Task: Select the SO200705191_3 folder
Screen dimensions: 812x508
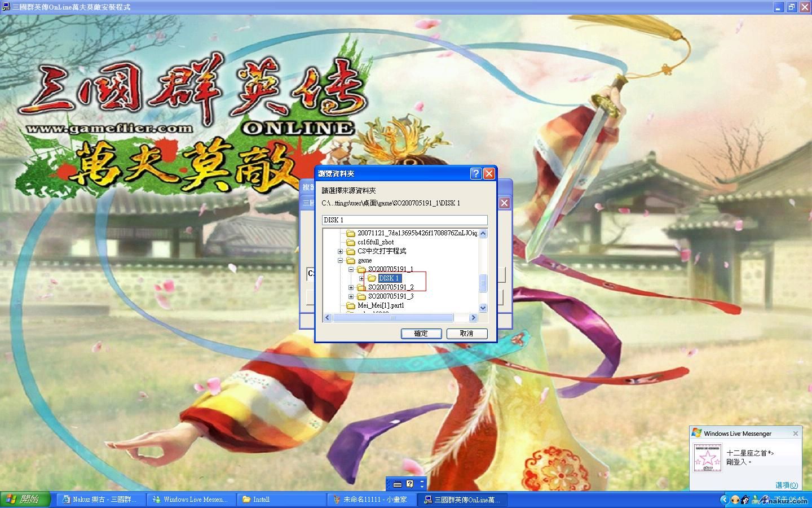Action: 391,296
